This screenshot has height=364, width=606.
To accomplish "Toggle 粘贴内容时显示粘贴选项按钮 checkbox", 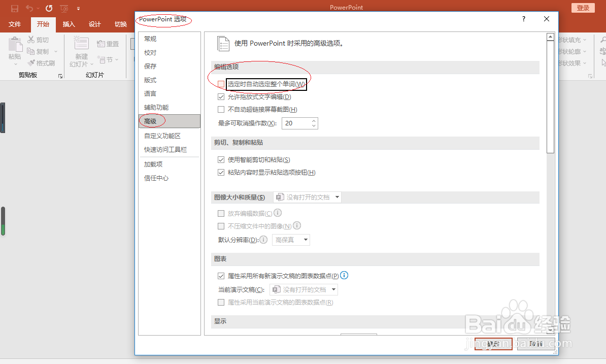I will click(x=221, y=172).
